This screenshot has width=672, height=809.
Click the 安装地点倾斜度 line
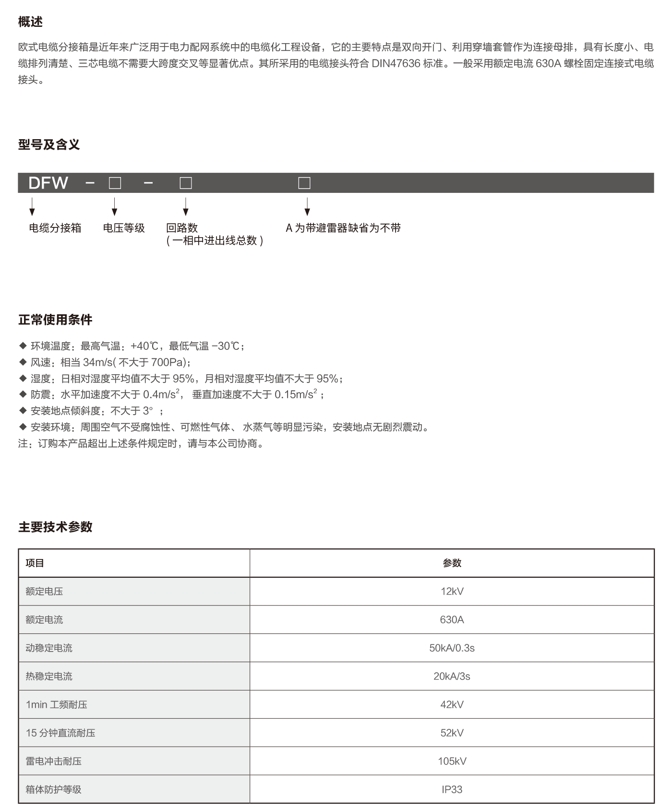(92, 411)
